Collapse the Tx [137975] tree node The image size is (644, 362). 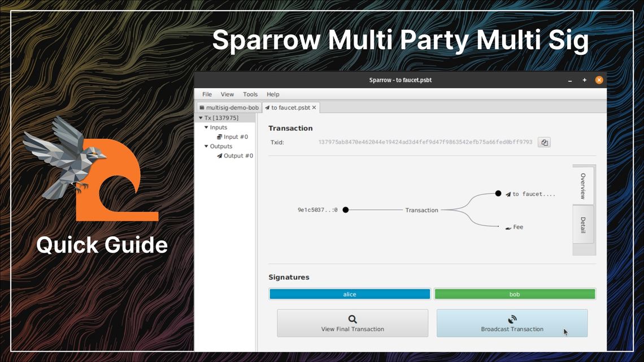(201, 118)
